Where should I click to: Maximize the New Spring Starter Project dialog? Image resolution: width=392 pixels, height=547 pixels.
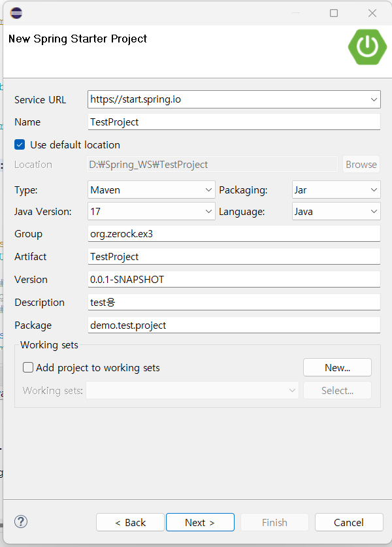(334, 13)
